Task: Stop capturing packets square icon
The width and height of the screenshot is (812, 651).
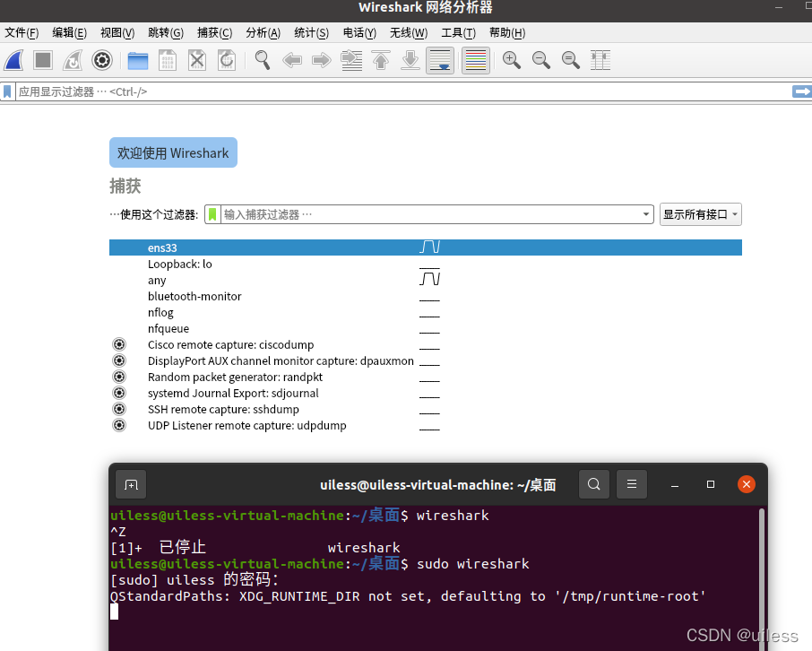Action: [x=43, y=61]
